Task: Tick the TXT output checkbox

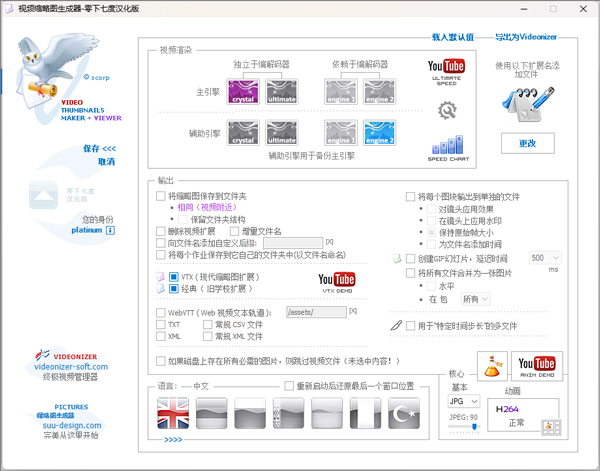Action: (x=161, y=324)
